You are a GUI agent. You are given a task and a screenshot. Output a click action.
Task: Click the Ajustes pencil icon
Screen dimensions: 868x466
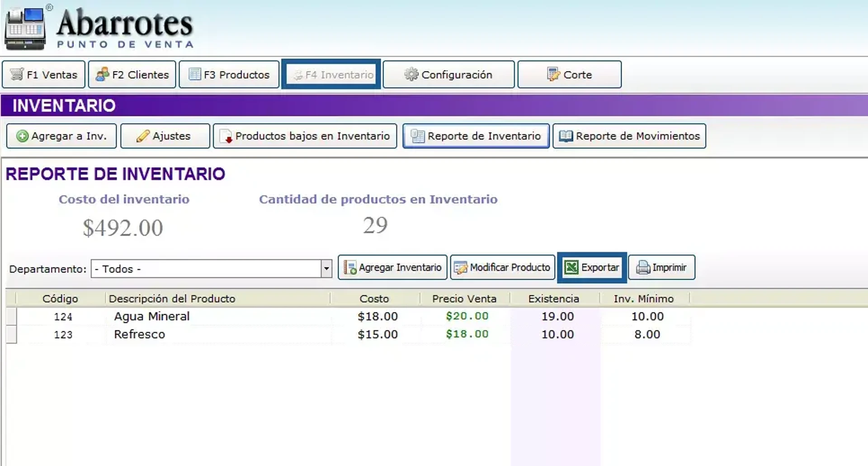pyautogui.click(x=143, y=136)
